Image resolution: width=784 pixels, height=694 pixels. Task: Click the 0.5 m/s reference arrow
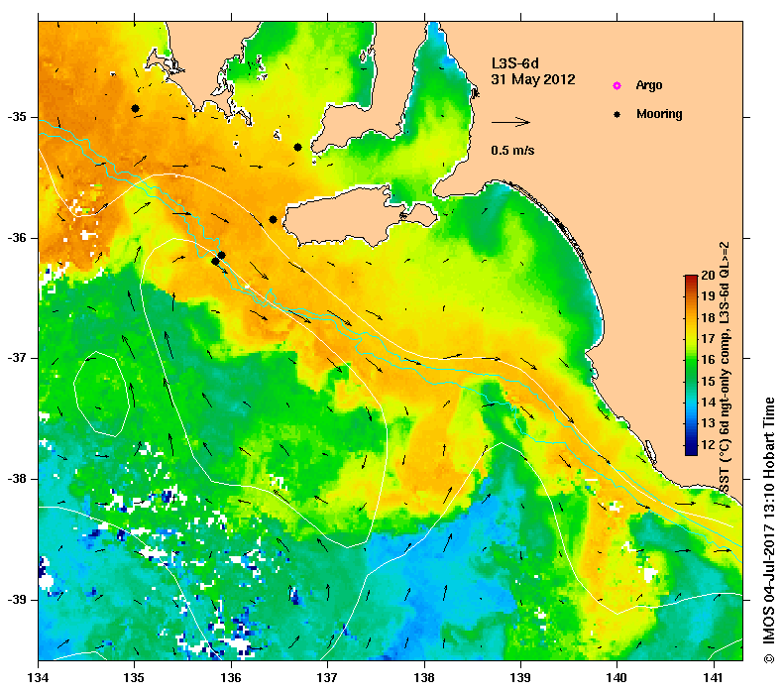(510, 122)
